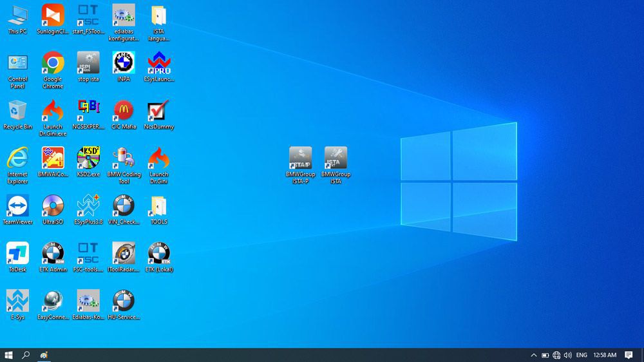Select the NcsDummy checkmark icon
Image resolution: width=644 pixels, height=362 pixels.
[159, 115]
